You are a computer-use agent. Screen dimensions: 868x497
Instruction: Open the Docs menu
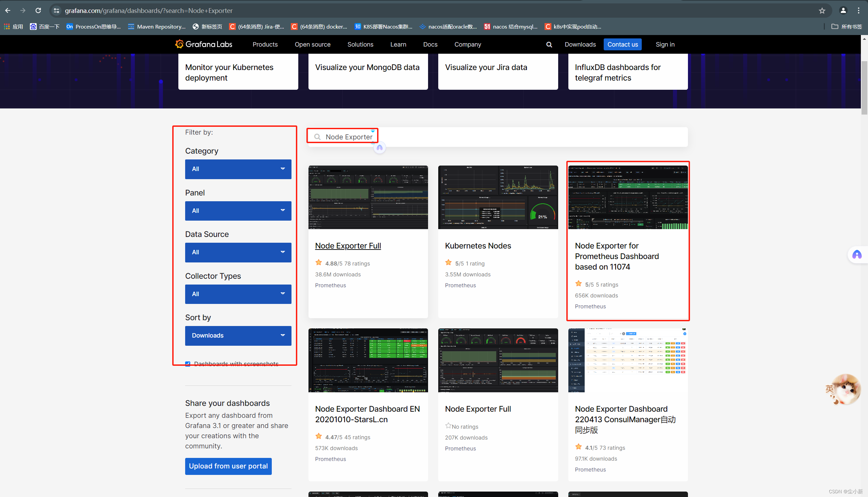click(430, 45)
